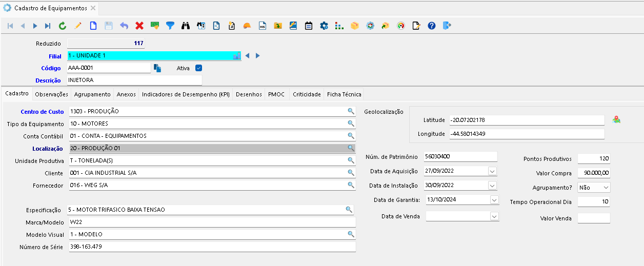
Task: Click the red X delete icon
Action: tap(139, 26)
